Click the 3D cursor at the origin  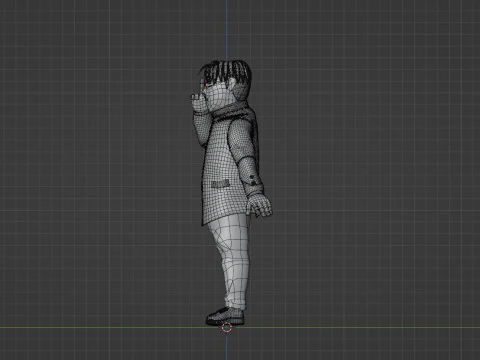[x=227, y=327]
